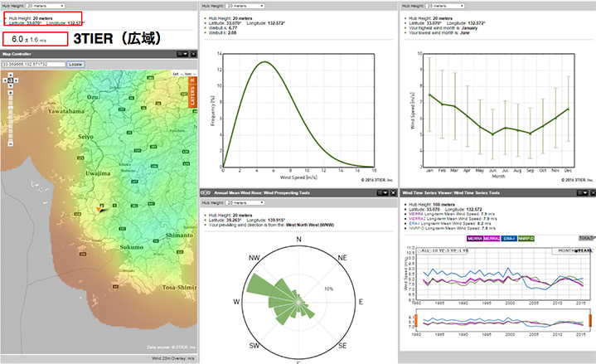The width and height of the screenshot is (596, 364).
Task: Click the MERRA long-term mean wind speed line
Action: tap(452, 214)
